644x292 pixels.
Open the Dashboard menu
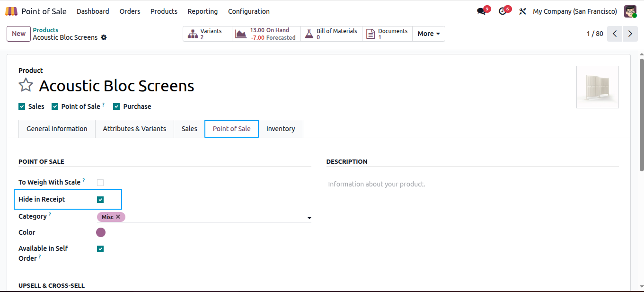[x=93, y=11]
